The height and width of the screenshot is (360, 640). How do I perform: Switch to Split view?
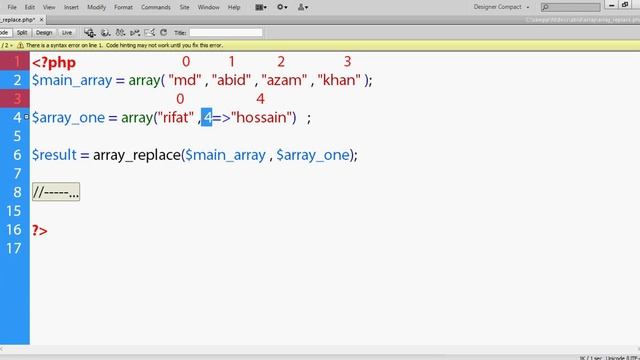pyautogui.click(x=22, y=33)
